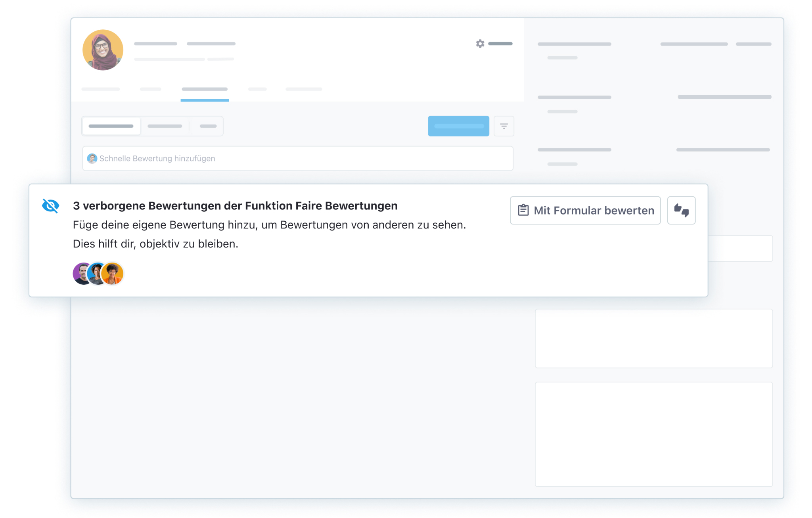Select the active tab with blue underline
The width and height of the screenshot is (812, 518).
click(204, 90)
